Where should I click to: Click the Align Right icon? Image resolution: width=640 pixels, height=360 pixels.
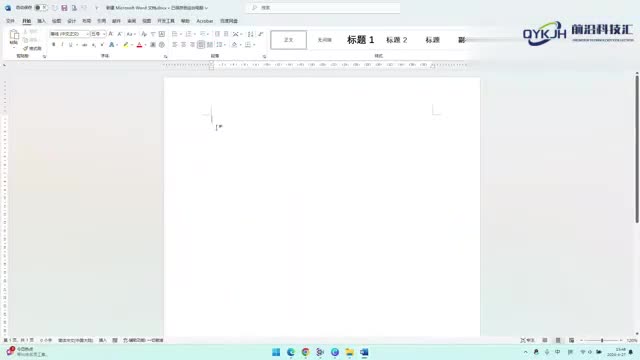click(x=192, y=45)
